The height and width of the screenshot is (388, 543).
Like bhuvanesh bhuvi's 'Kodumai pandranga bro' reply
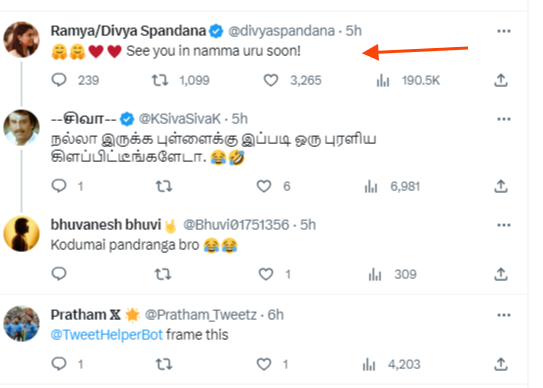266,274
